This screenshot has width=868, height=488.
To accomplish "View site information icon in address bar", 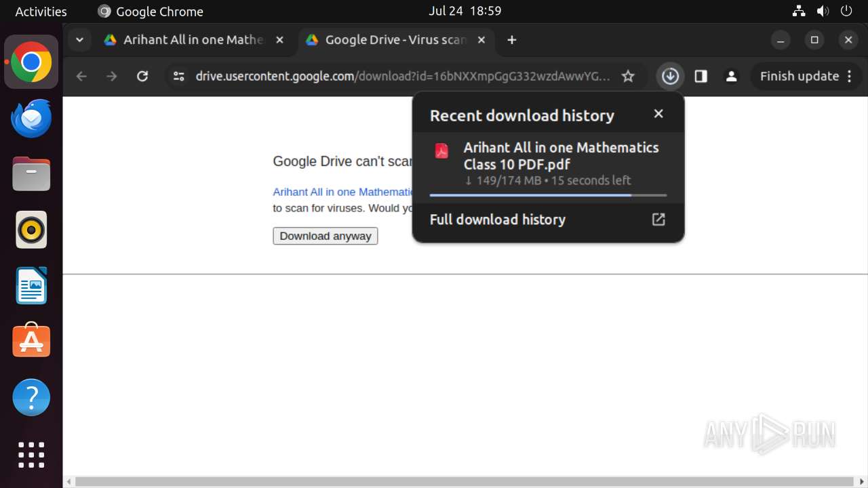I will coord(179,77).
